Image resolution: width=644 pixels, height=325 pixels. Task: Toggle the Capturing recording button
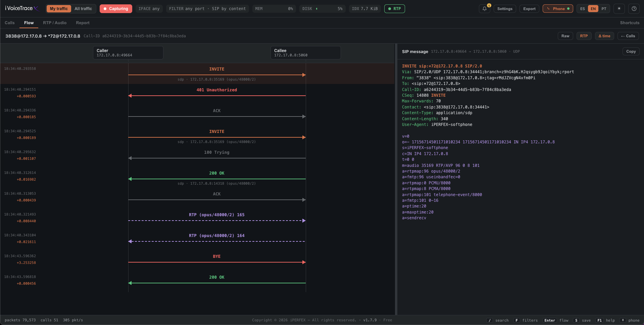pos(116,9)
